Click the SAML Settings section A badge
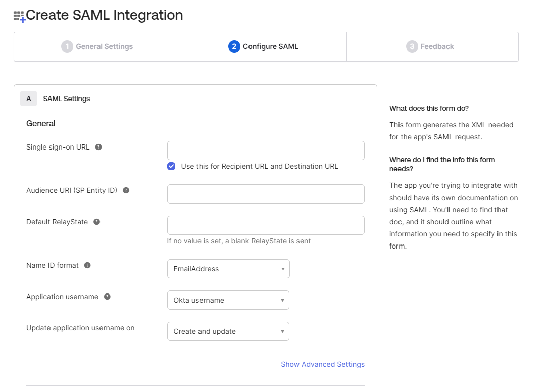The image size is (548, 392). (x=29, y=99)
